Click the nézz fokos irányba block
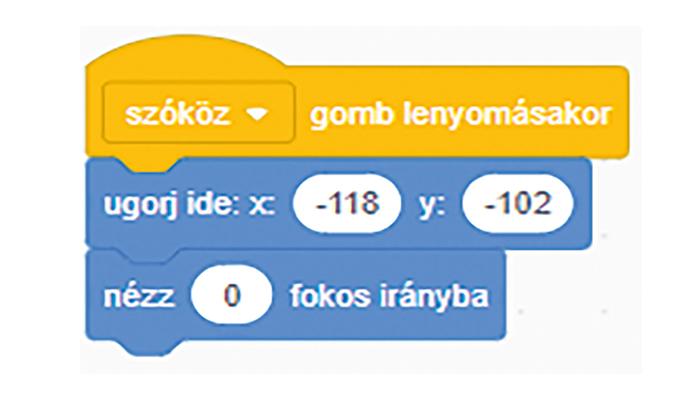The width and height of the screenshot is (700, 400). pos(296,296)
